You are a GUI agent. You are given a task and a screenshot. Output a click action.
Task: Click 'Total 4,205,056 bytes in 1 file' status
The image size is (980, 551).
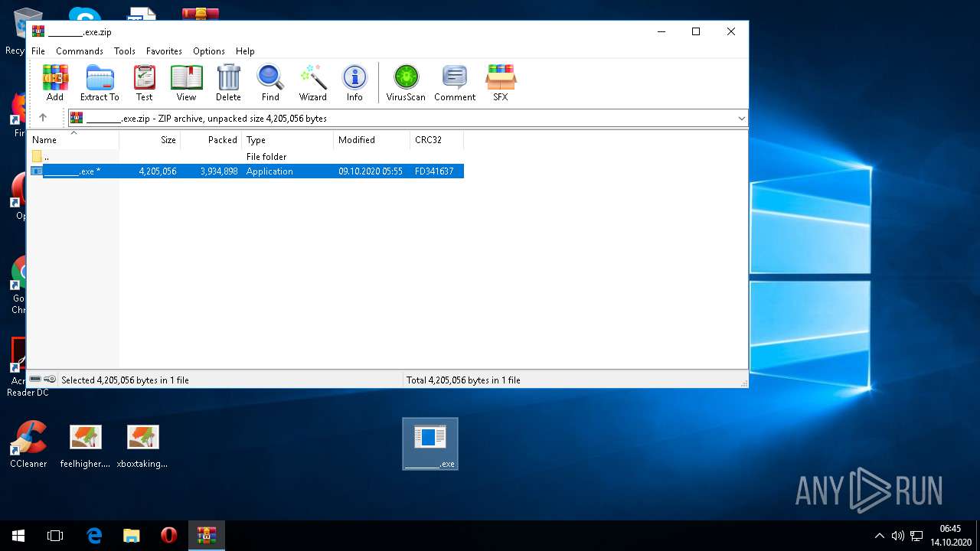(463, 380)
